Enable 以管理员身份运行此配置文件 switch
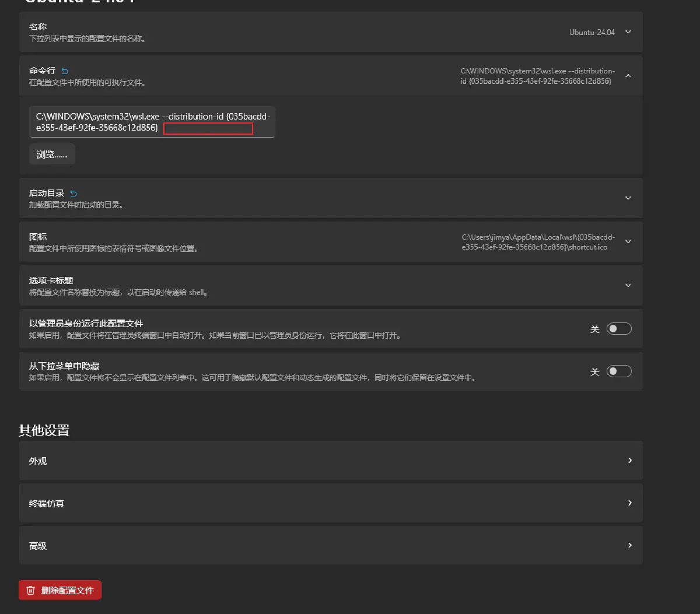Screen dimensions: 700x614 click(619, 329)
